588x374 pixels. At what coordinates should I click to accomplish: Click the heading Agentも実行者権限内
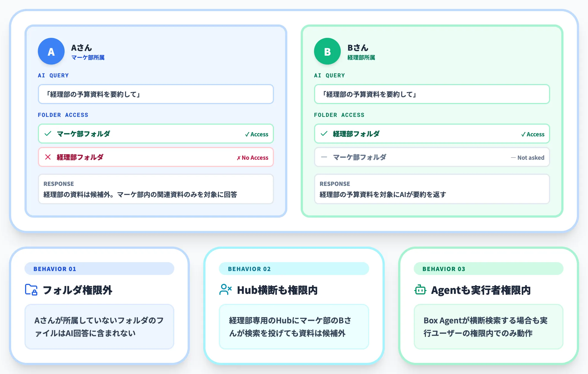click(481, 290)
